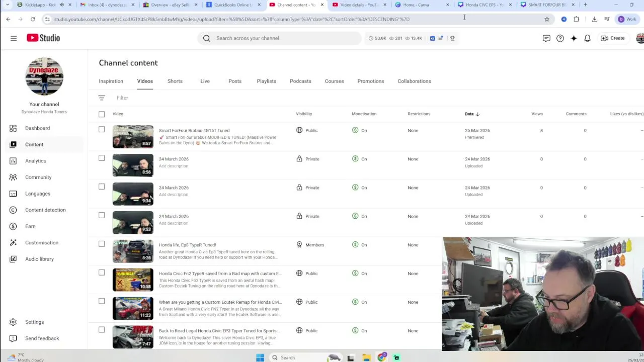Viewport: 644px width, 362px height.
Task: Click the trophy icon in the stats bar
Action: [x=452, y=38]
